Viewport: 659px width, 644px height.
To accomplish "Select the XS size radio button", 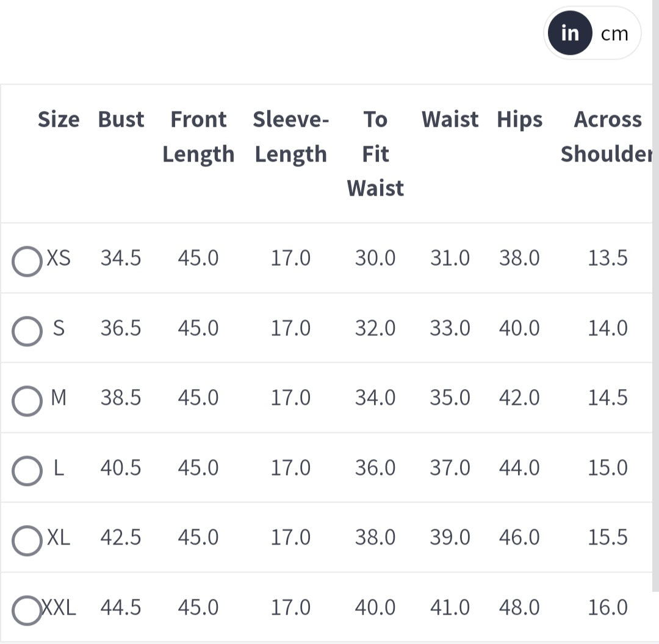I will (x=27, y=262).
